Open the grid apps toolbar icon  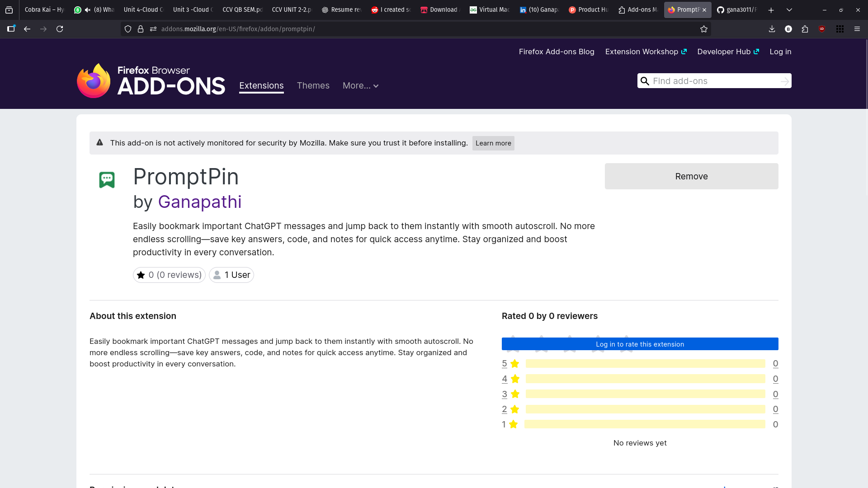coord(840,29)
